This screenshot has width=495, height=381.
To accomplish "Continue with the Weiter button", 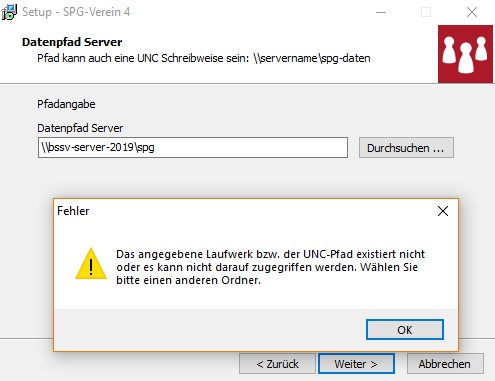I will coord(356,364).
